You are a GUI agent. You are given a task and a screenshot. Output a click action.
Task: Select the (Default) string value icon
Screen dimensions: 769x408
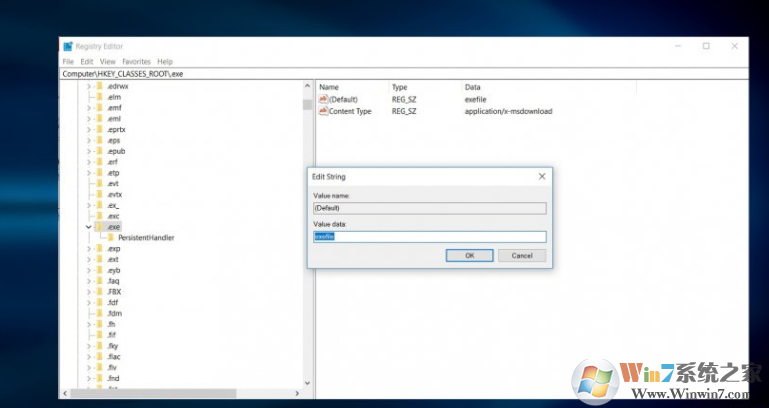pos(323,100)
